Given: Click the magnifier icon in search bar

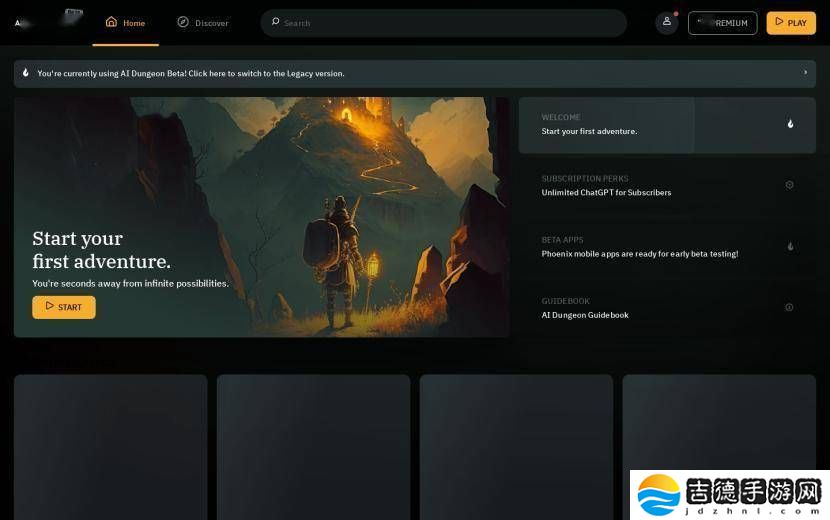Looking at the screenshot, I should (275, 22).
